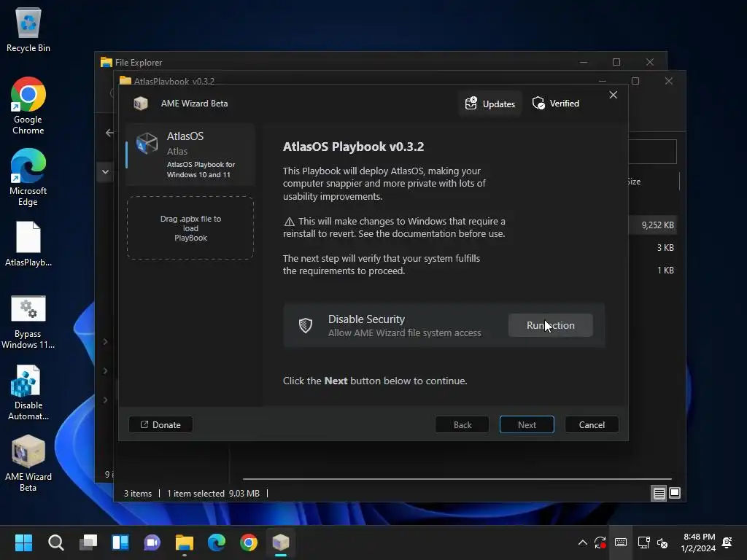The image size is (747, 560).
Task: Switch File Explorer to large icons view
Action: [x=675, y=494]
